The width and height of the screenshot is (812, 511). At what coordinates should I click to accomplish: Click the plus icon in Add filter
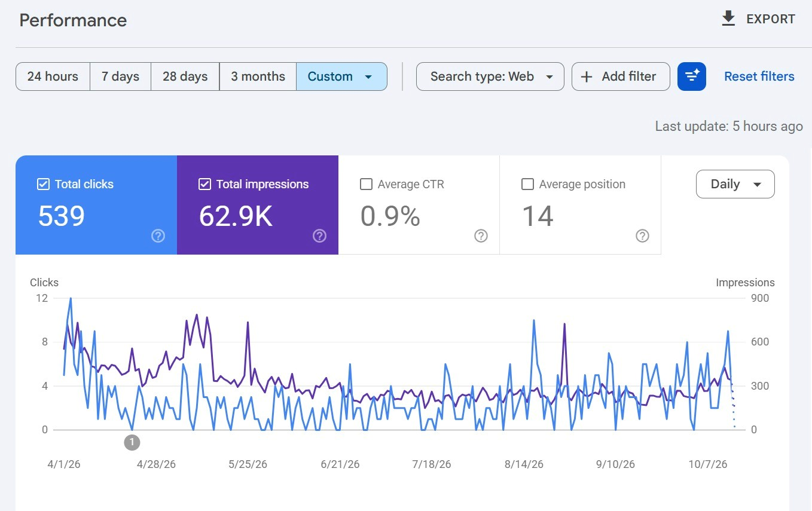click(587, 77)
